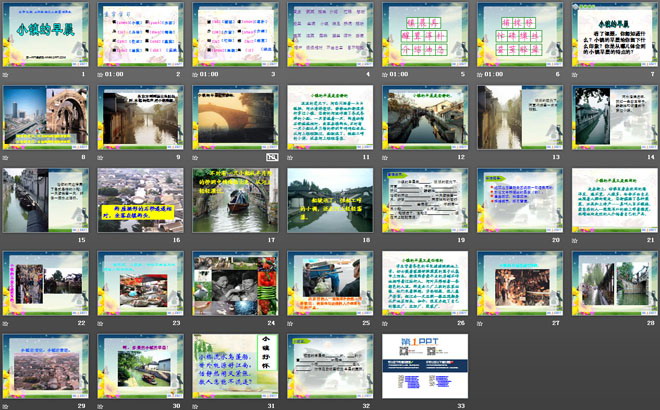
Task: Select slide 13 thumbnail
Action: [x=520, y=117]
